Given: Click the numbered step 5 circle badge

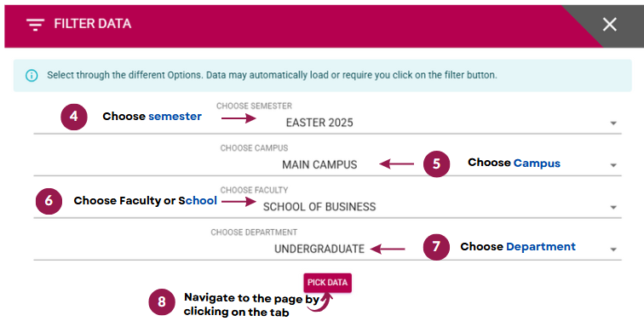Looking at the screenshot, I should pos(437,163).
